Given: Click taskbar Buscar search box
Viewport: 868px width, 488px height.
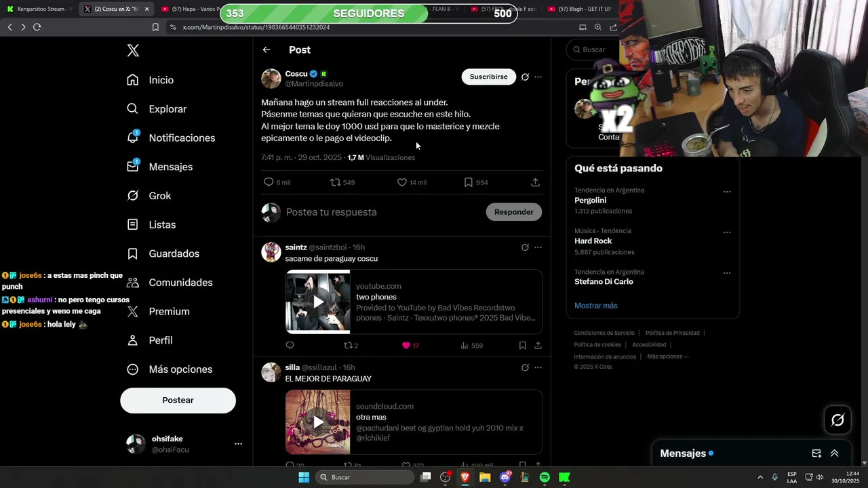Looking at the screenshot, I should (366, 477).
